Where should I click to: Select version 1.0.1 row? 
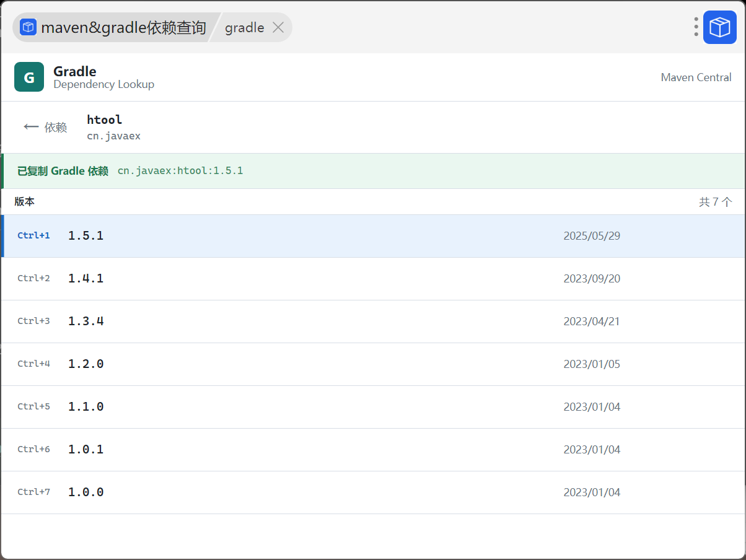[x=373, y=450]
